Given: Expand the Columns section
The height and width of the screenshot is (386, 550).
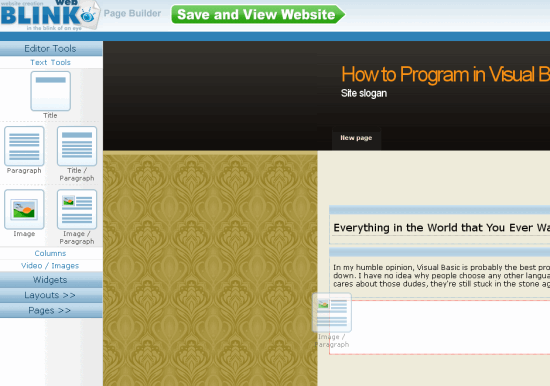Looking at the screenshot, I should point(51,253).
